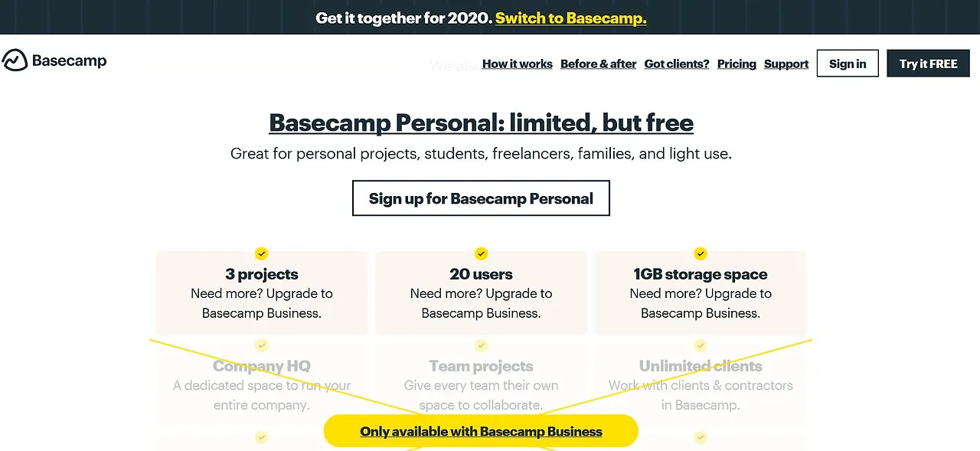Follow the Switch to Basecamp banner link

[x=570, y=18]
